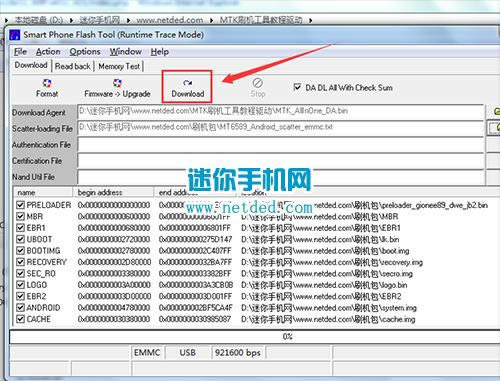Open the Window menu
500x381 pixels.
(x=126, y=52)
